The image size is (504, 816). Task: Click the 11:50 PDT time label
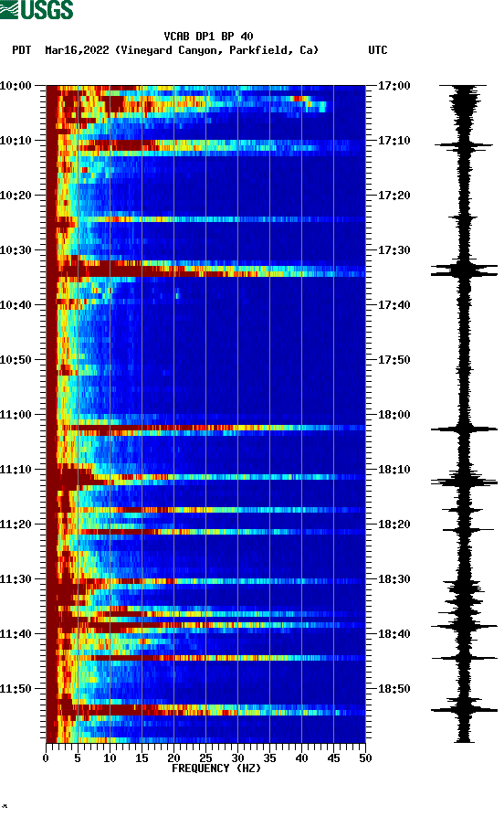(16, 689)
